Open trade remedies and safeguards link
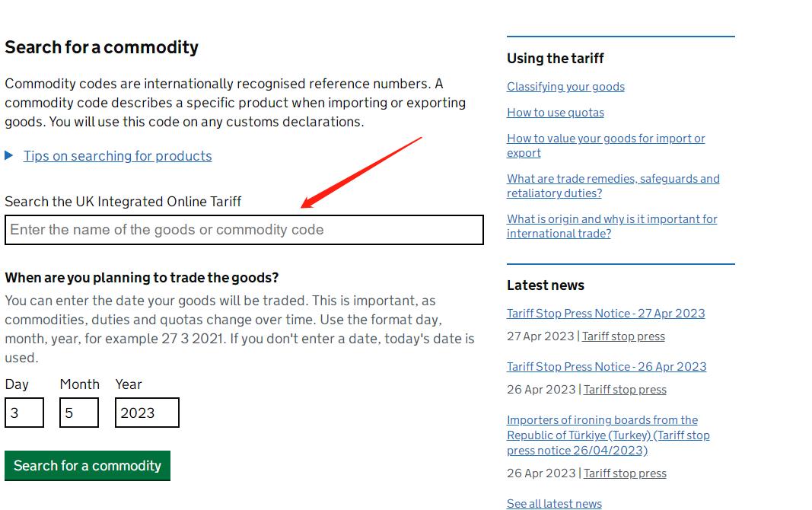Viewport: 812px width, 510px height. coord(613,179)
